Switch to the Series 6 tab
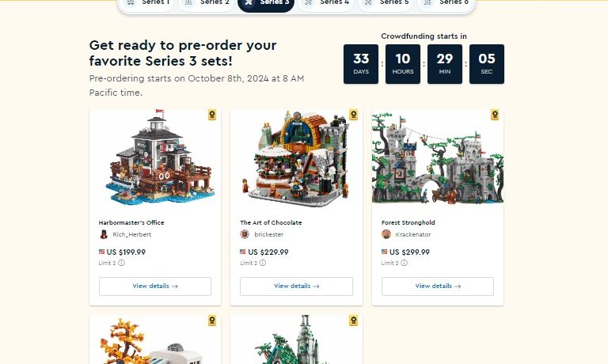This screenshot has width=608, height=364. pos(446,3)
